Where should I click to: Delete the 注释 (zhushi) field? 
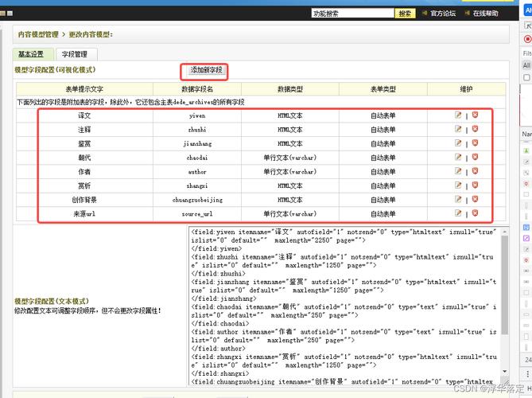point(475,129)
